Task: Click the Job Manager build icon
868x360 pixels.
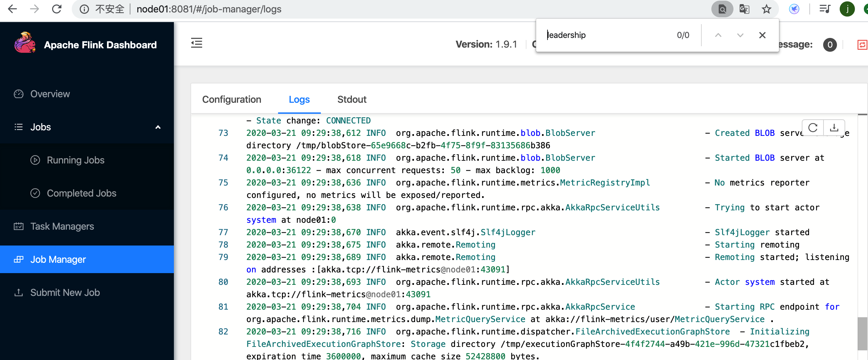Action: pyautogui.click(x=19, y=259)
